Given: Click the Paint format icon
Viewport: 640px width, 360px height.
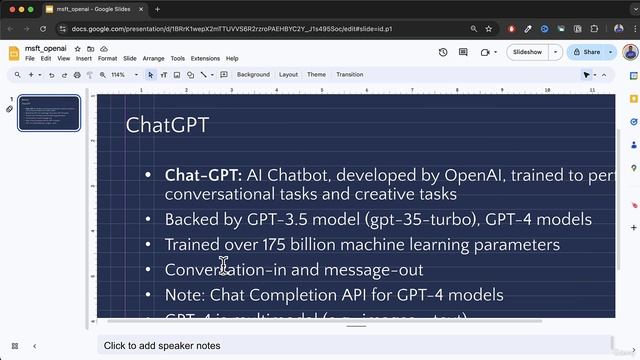Looking at the screenshot, I should click(x=90, y=75).
